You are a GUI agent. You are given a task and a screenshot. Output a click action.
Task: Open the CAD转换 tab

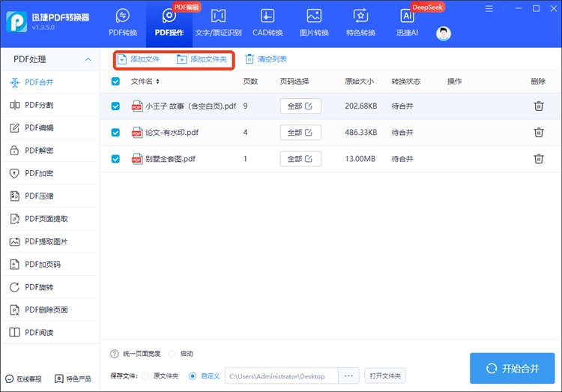[x=268, y=23]
